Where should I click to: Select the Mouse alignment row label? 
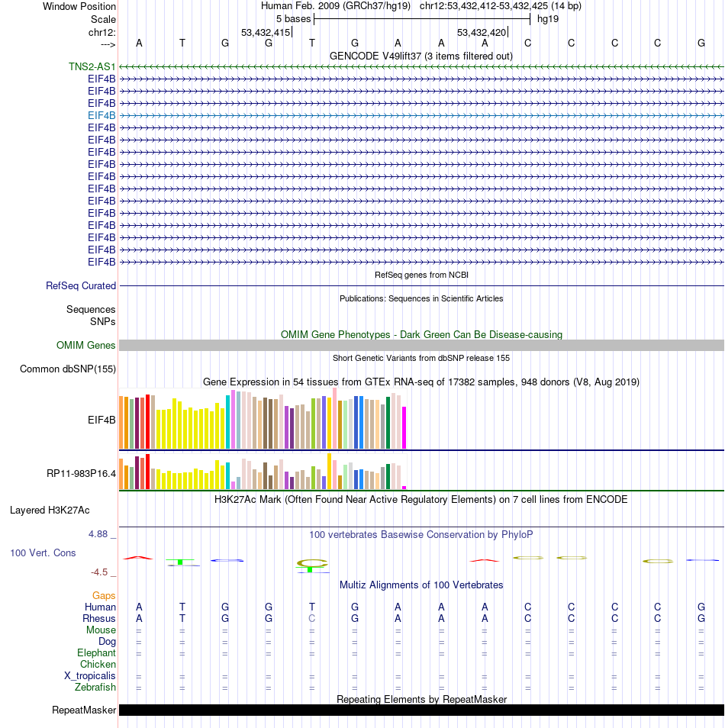pos(101,630)
